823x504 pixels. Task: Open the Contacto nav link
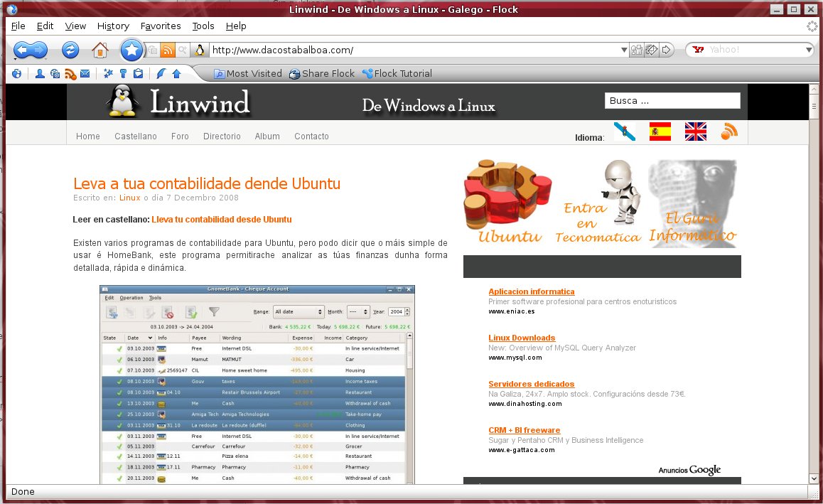point(311,136)
